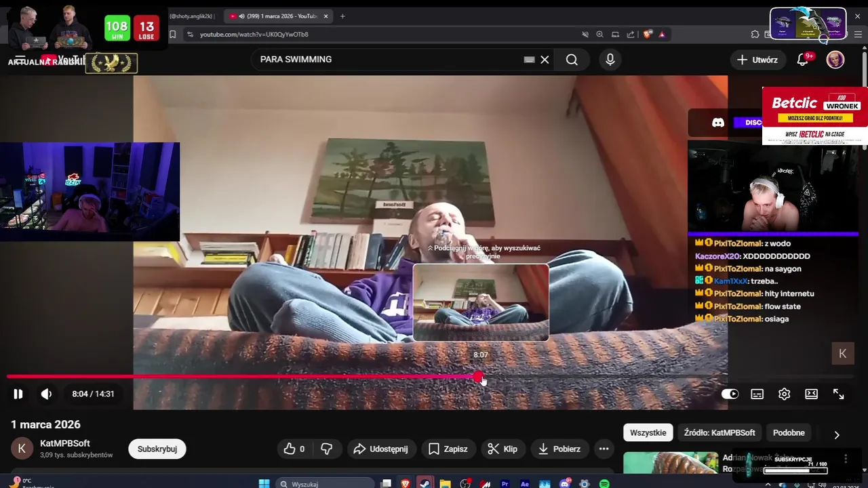This screenshot has height=488, width=868.
Task: Bookmark the page in address bar
Action: pyautogui.click(x=173, y=35)
